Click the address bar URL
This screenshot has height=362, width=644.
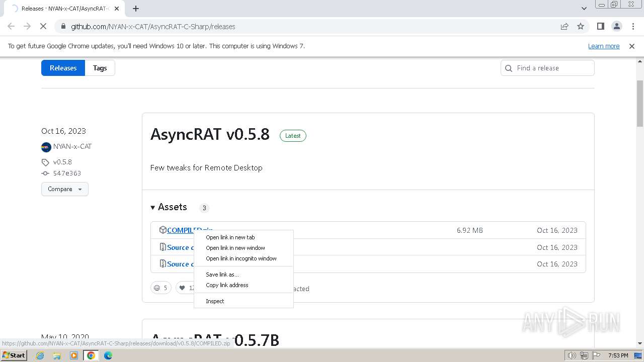(153, 27)
